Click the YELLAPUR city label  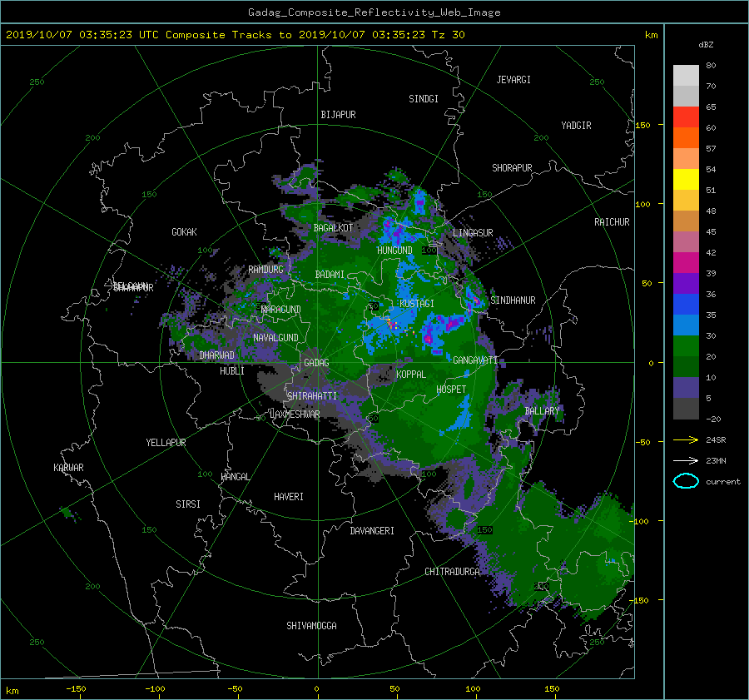pos(166,443)
